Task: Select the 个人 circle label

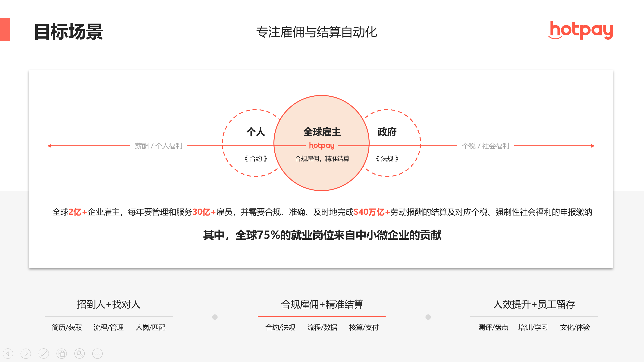Action: [256, 132]
